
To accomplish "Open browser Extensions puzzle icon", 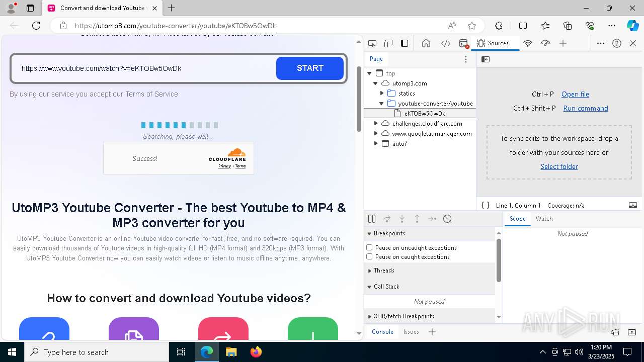I will click(499, 26).
